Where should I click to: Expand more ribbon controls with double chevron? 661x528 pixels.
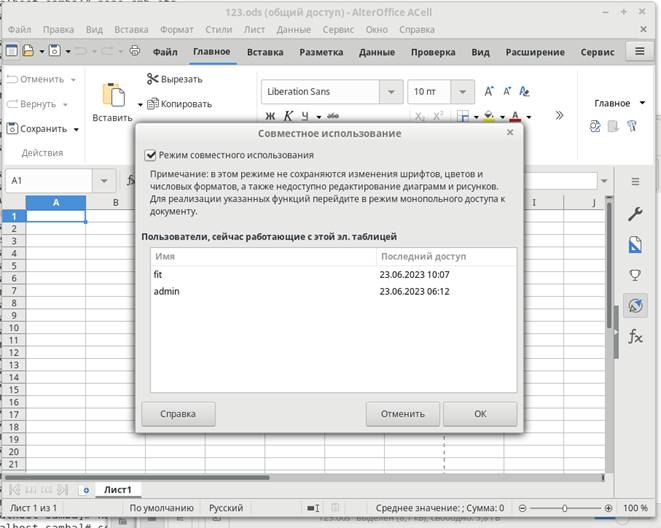(x=559, y=115)
